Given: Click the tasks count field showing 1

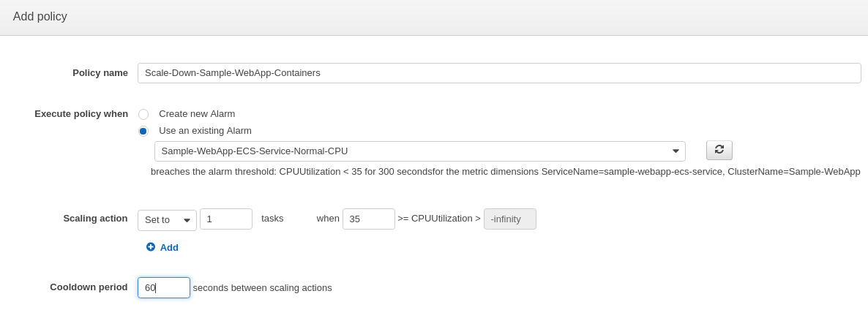Looking at the screenshot, I should click(x=226, y=219).
